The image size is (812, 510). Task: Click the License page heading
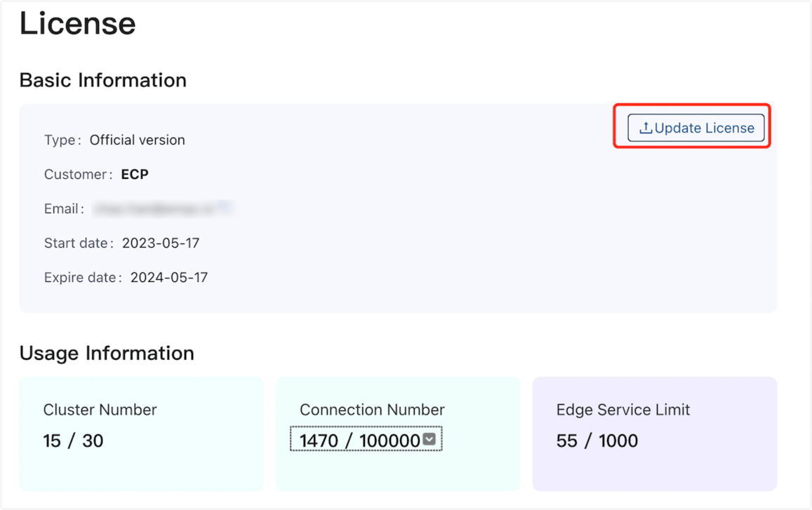[x=77, y=23]
